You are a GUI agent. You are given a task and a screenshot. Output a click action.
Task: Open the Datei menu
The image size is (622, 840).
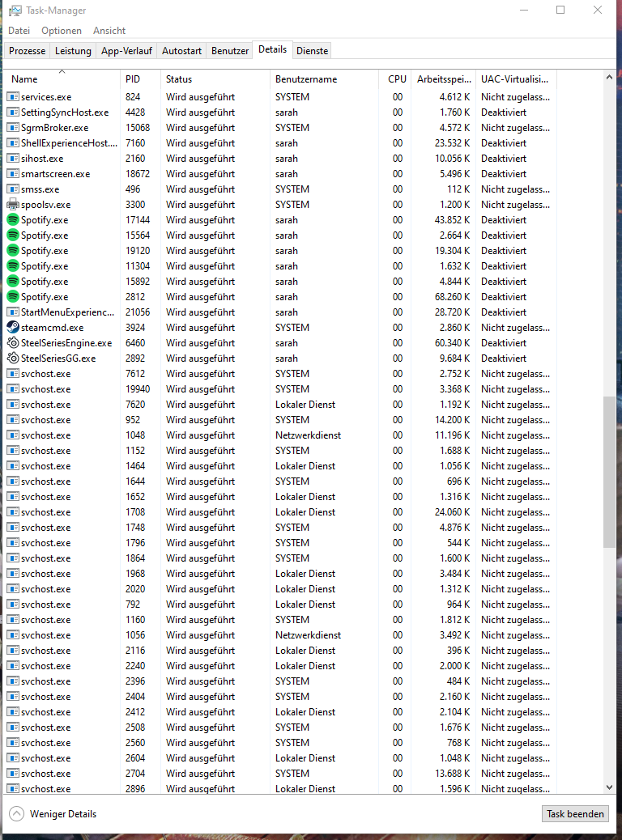[x=19, y=31]
